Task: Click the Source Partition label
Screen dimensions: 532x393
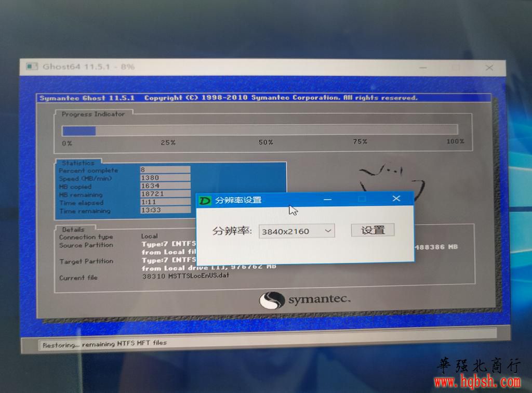Action: point(86,245)
